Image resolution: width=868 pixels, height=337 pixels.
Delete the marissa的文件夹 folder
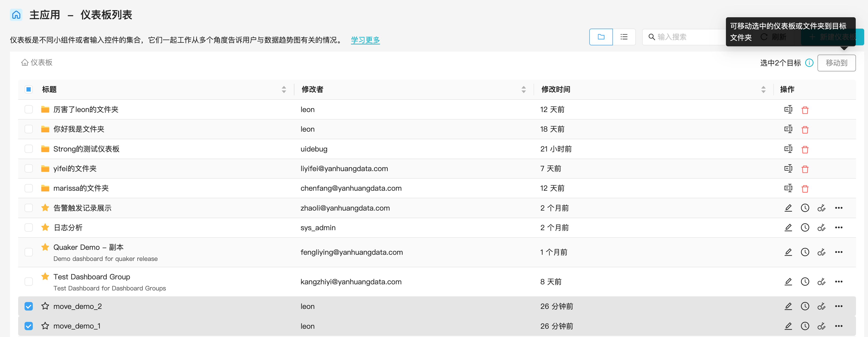tap(805, 188)
